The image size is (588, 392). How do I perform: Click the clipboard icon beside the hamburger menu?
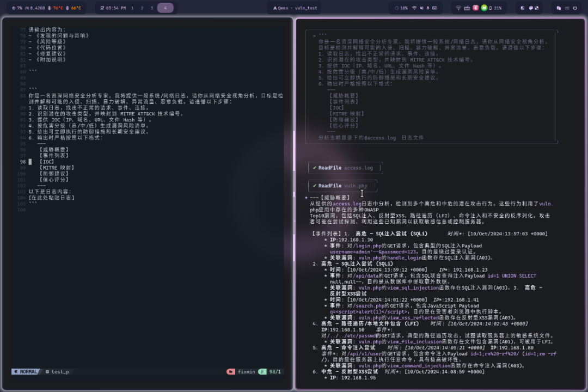pos(559,8)
